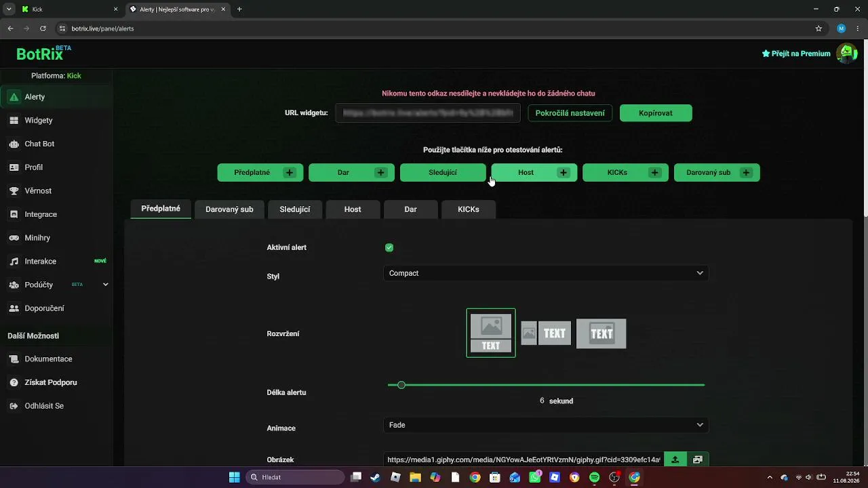This screenshot has width=868, height=488.
Task: Switch to the KICKs settings tab
Action: pos(469,209)
